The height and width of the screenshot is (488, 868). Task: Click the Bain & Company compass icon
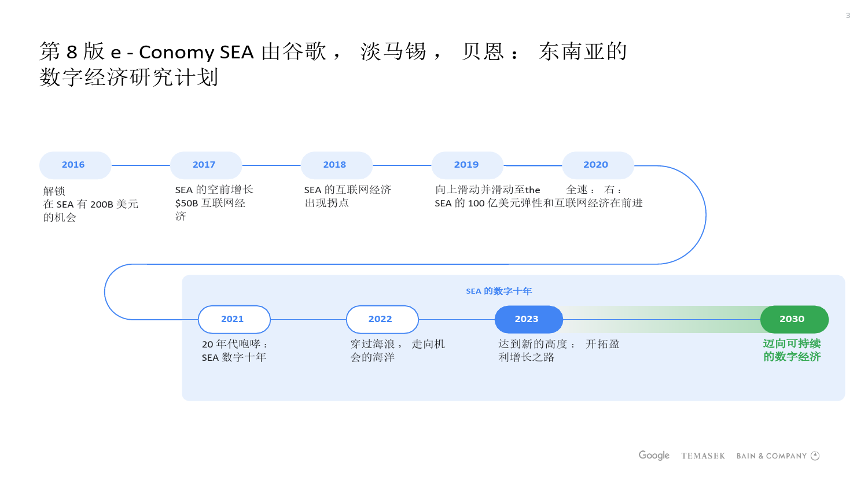coord(815,456)
